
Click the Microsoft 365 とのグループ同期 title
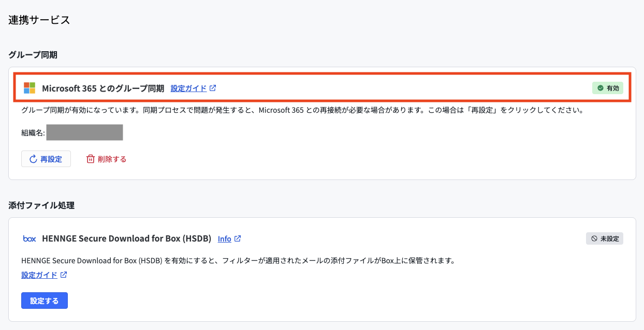[x=103, y=88]
